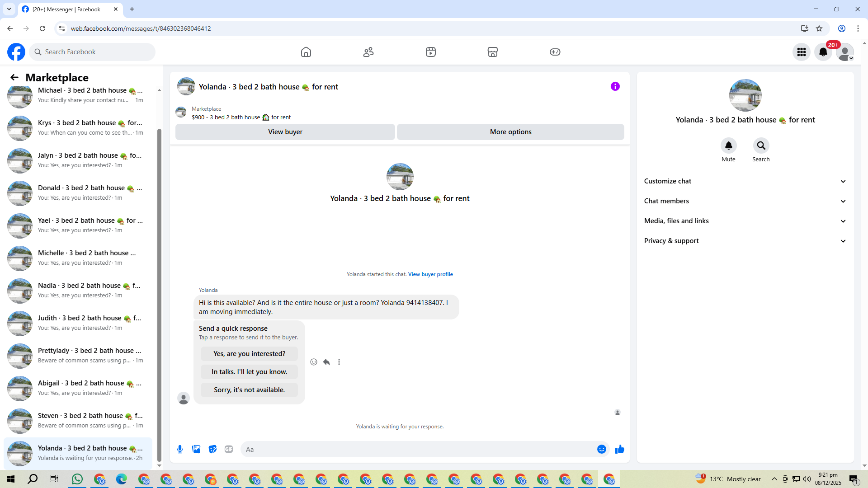
Task: Record a voice clip with microphone
Action: click(180, 449)
